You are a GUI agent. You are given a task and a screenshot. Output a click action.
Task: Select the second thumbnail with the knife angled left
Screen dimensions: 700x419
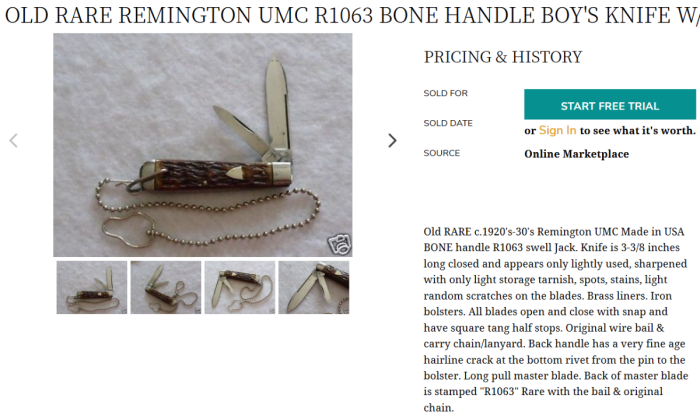166,287
